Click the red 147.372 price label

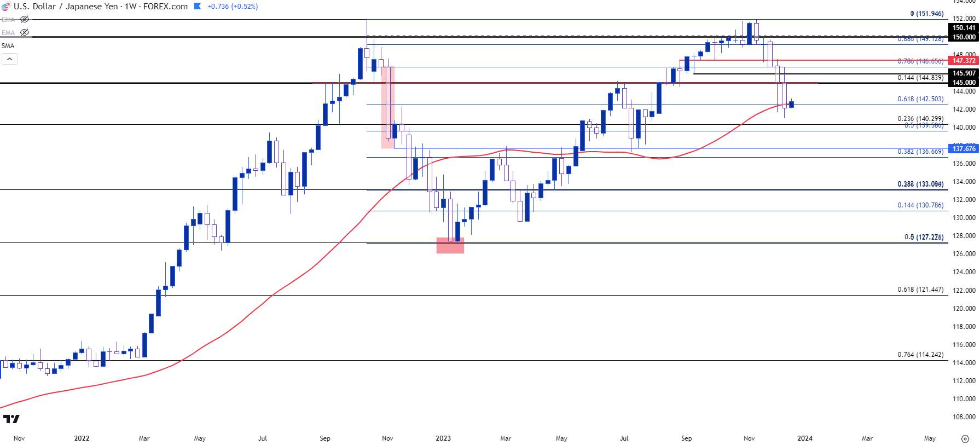(x=964, y=61)
